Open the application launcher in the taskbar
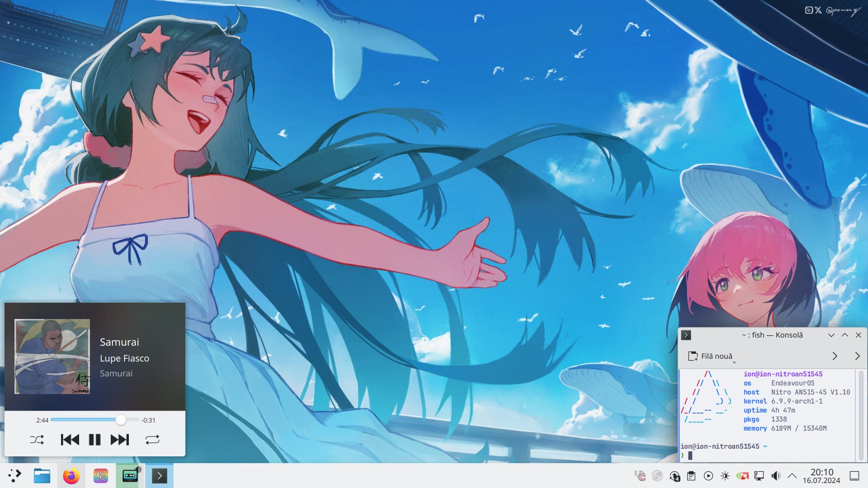This screenshot has width=868, height=488. click(x=14, y=475)
